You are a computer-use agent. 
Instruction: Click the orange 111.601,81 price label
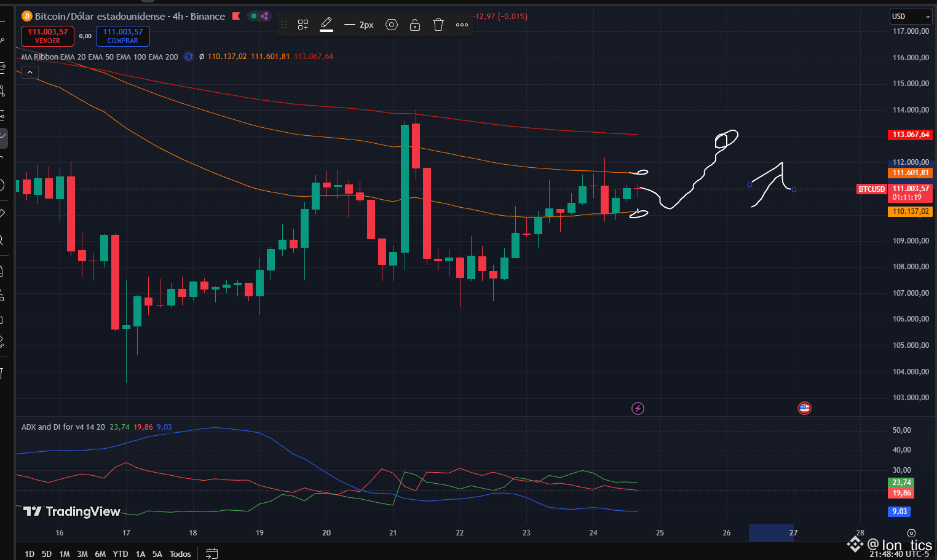coord(911,173)
